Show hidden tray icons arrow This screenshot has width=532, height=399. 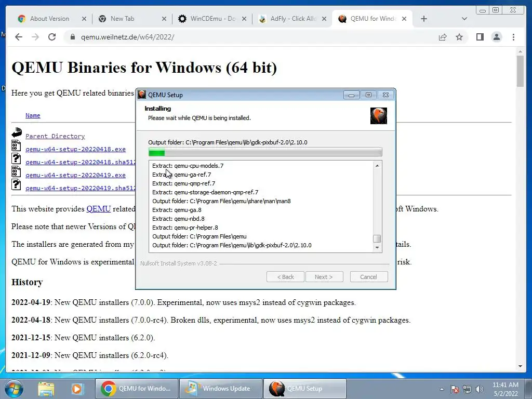[442, 389]
